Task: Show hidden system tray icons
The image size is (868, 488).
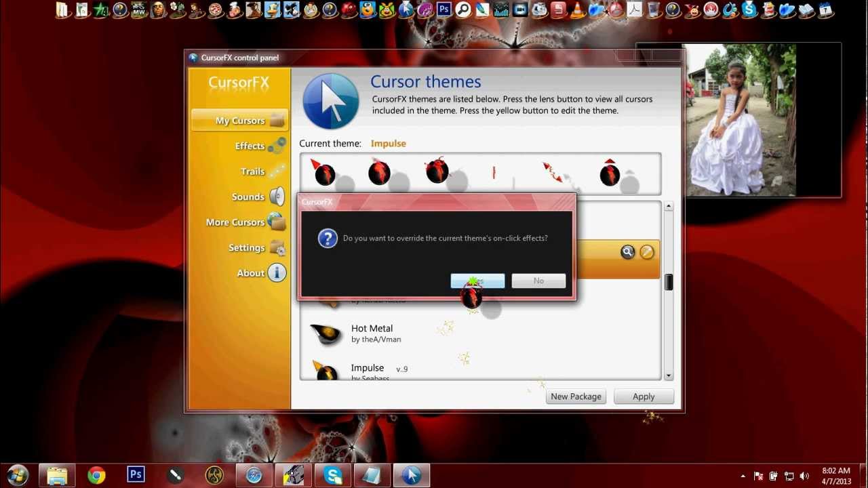Action: (x=743, y=476)
